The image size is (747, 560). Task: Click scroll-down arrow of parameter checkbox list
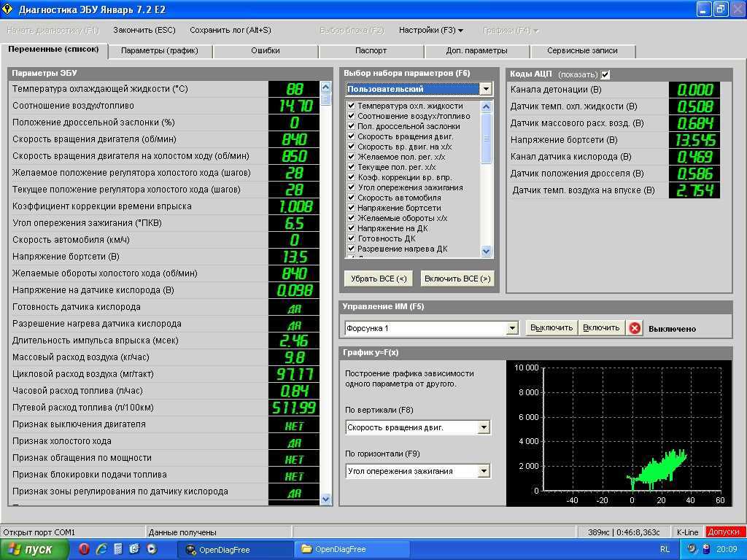click(486, 251)
